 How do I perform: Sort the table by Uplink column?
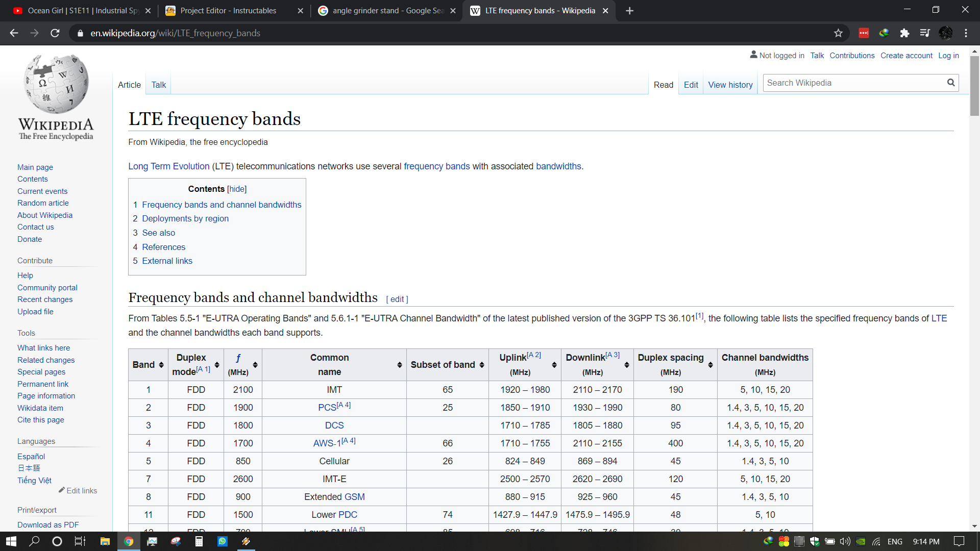pos(554,365)
